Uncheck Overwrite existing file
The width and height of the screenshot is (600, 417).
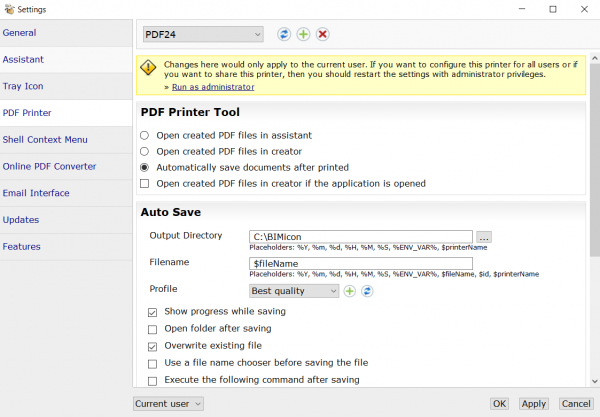[153, 346]
